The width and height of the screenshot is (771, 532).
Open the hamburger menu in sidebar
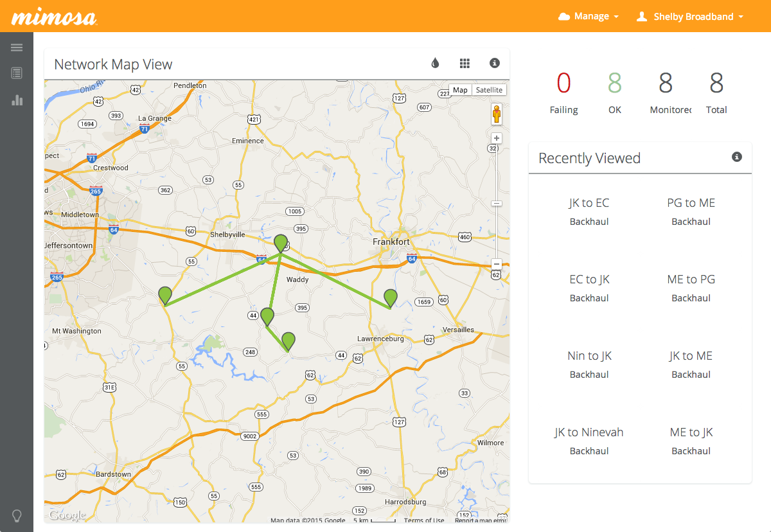(x=17, y=48)
